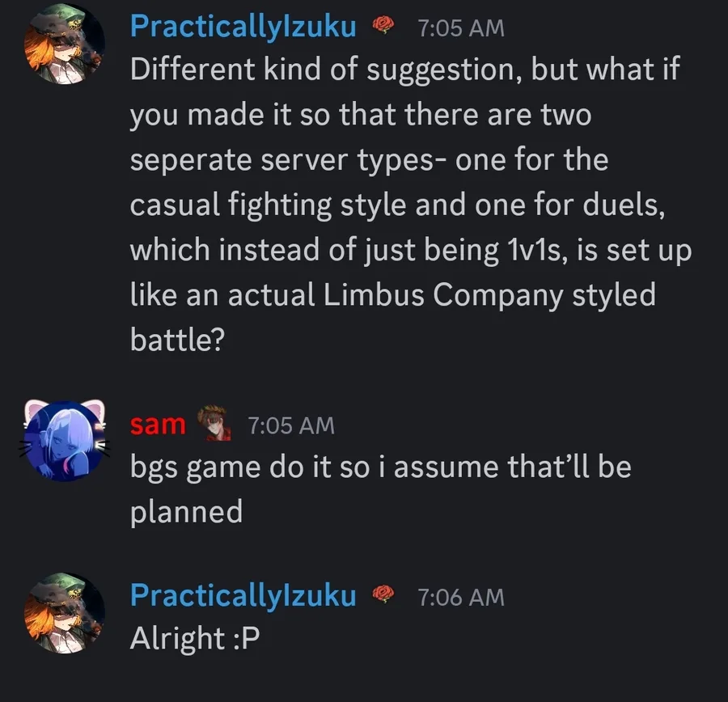Click the role badge icon next to sam

coord(216,423)
